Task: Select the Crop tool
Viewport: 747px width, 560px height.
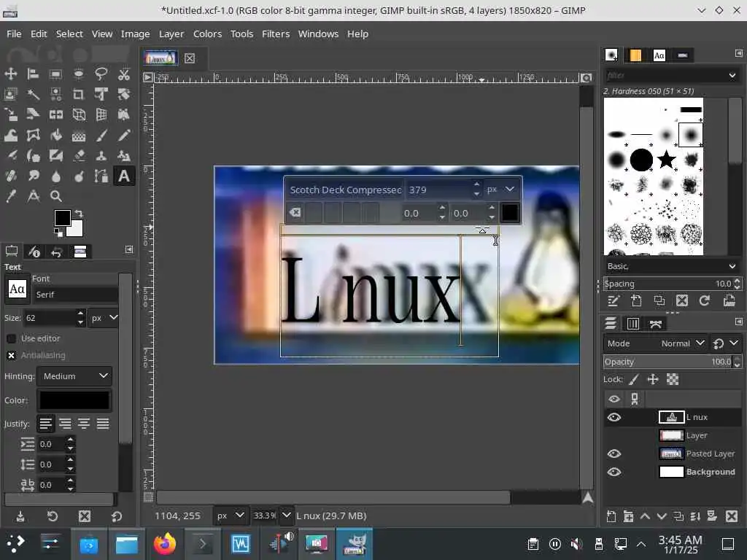Action: (79, 94)
